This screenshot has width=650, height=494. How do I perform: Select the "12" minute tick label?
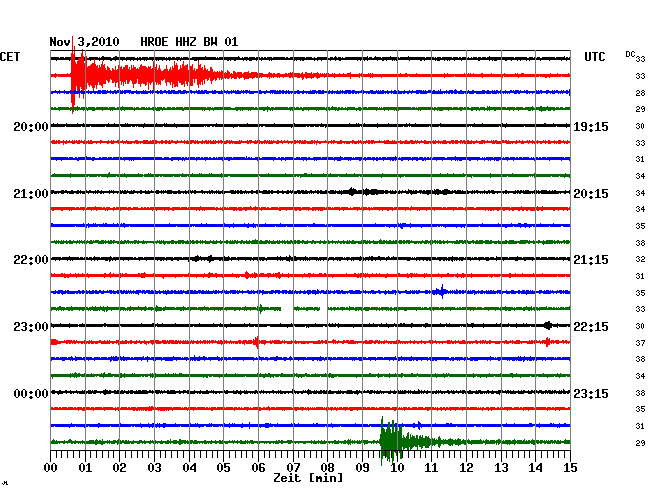466,468
